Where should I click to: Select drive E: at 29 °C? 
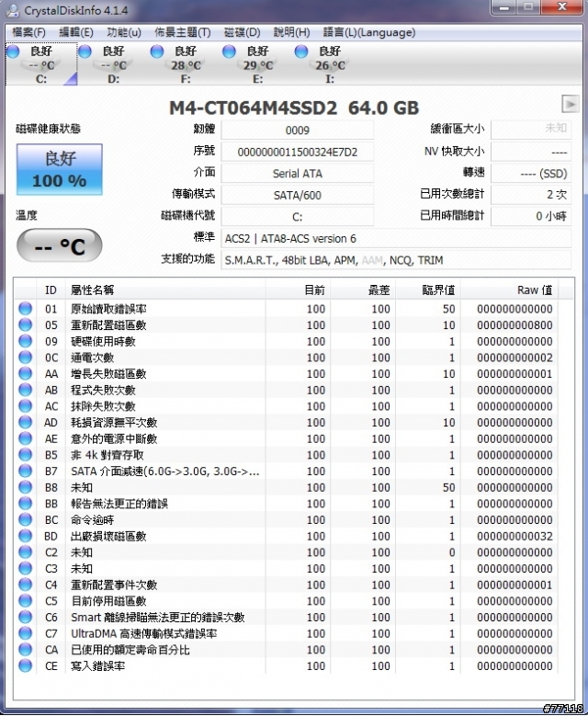(257, 64)
